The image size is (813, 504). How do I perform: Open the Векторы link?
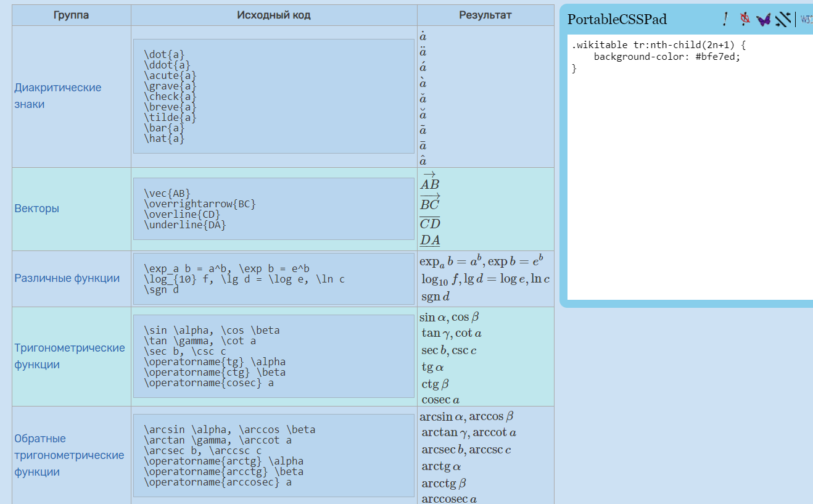37,209
